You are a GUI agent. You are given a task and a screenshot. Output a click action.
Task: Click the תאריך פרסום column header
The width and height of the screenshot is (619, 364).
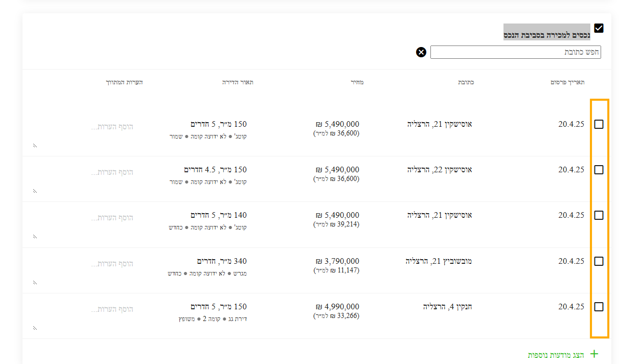pyautogui.click(x=567, y=82)
